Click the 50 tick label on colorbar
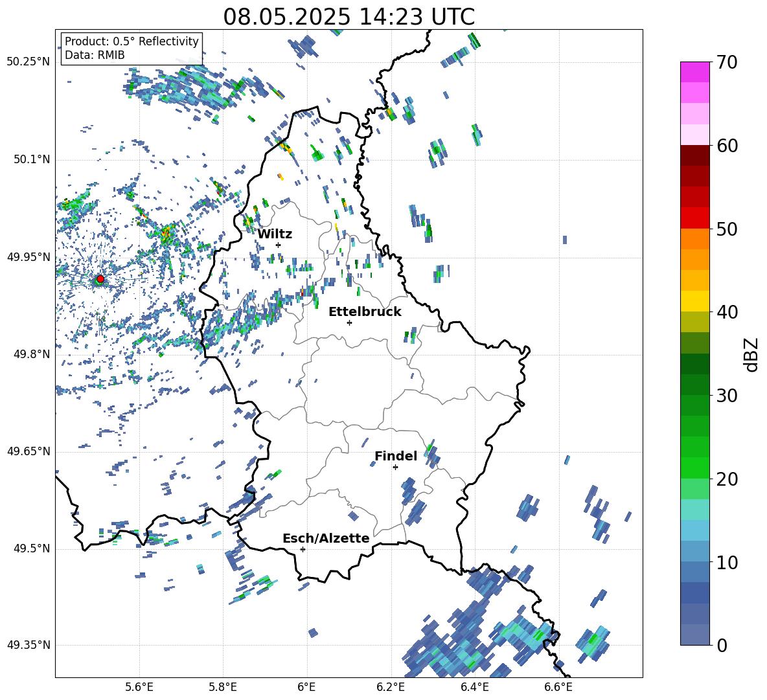767x700 pixels. pyautogui.click(x=727, y=229)
